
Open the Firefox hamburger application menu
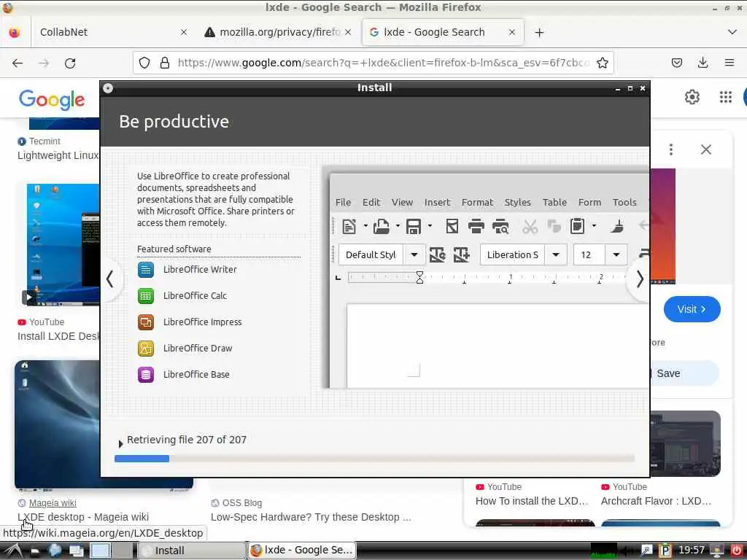coord(729,63)
